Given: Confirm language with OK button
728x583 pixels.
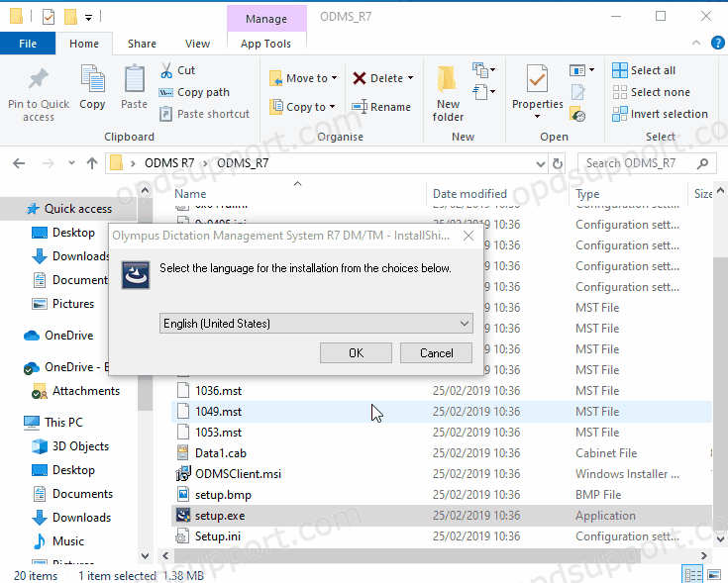Looking at the screenshot, I should click(356, 353).
